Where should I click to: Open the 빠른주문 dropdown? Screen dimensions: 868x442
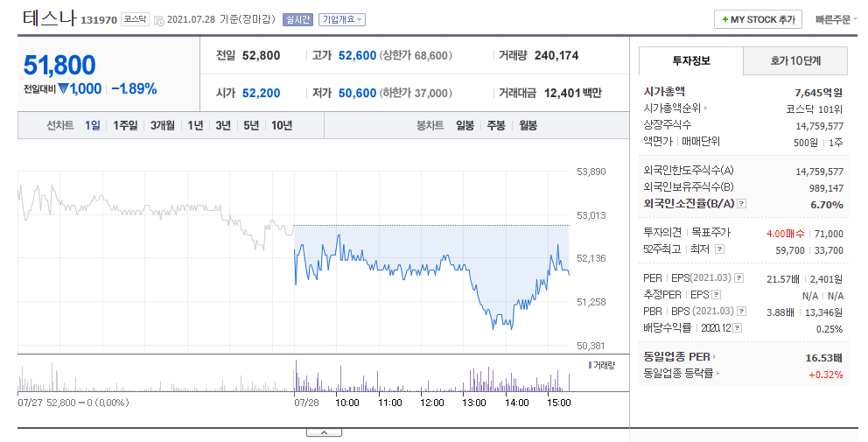[836, 19]
